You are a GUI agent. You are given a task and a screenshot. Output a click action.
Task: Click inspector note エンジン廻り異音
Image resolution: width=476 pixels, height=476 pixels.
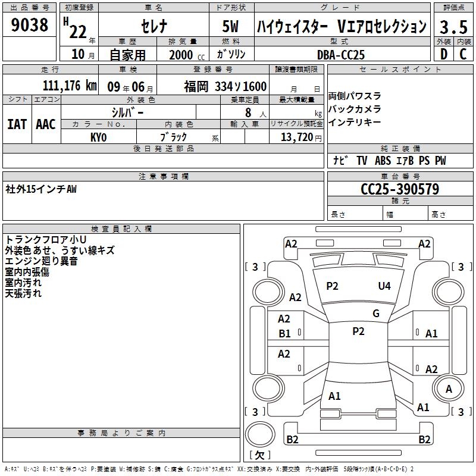point(41,261)
